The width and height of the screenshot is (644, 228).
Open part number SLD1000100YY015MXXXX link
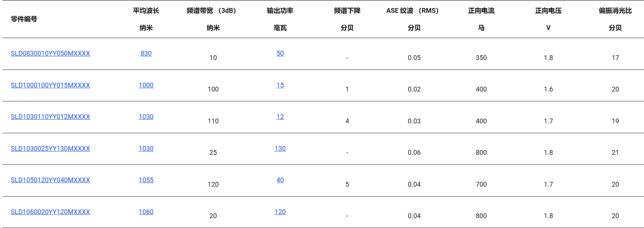[x=50, y=85]
